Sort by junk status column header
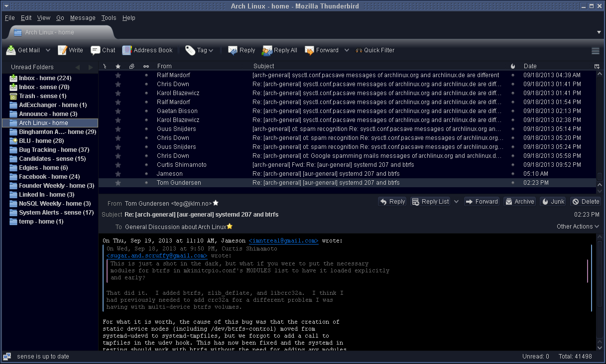The image size is (606, 364). point(513,66)
